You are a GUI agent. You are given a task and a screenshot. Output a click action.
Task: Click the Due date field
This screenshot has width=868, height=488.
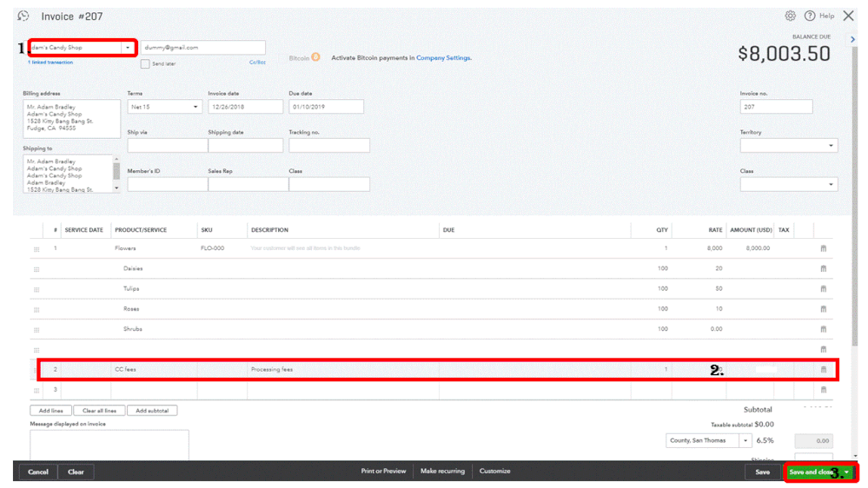pyautogui.click(x=326, y=107)
